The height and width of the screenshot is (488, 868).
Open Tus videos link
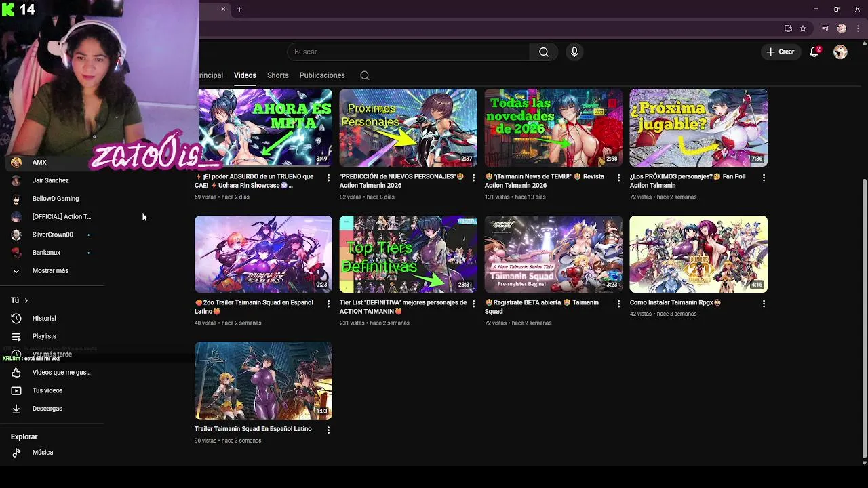click(47, 391)
